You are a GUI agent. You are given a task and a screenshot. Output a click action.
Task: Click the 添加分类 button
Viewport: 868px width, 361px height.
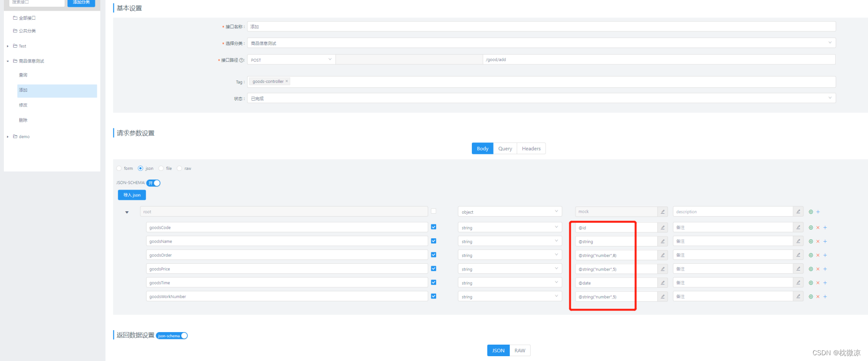(x=81, y=2)
